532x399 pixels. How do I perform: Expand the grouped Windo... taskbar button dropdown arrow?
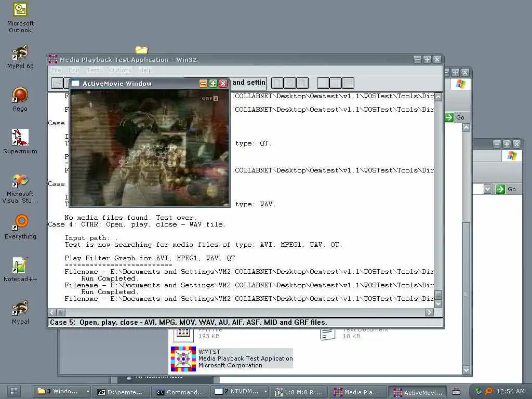tap(87, 392)
